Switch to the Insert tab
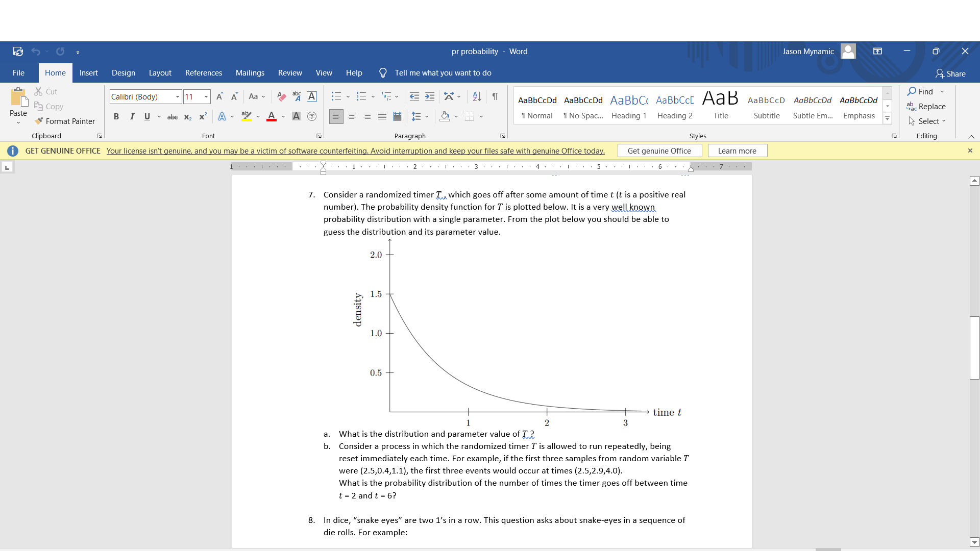Screen dimensions: 980x551 (89, 72)
